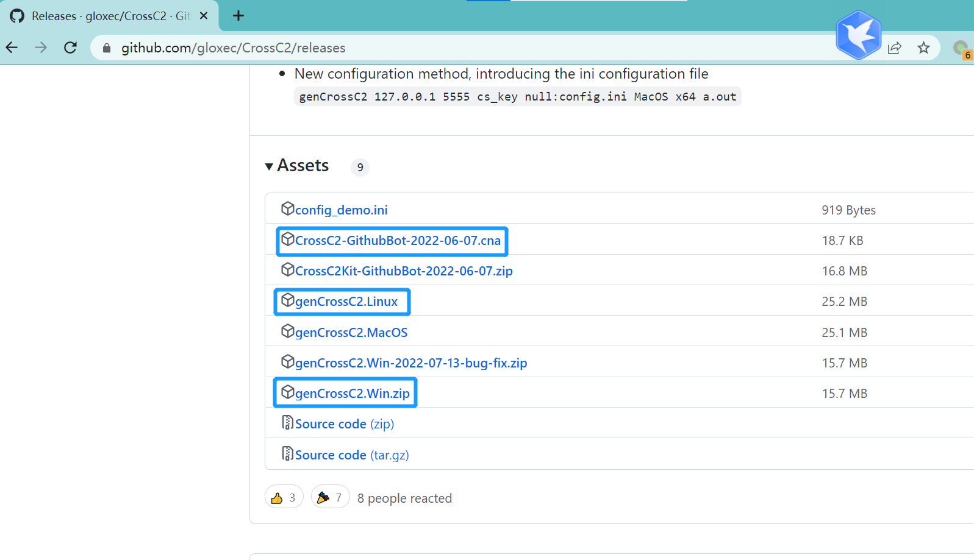Click the Assets heading
Screen dimensions: 974x560
pyautogui.click(x=303, y=166)
